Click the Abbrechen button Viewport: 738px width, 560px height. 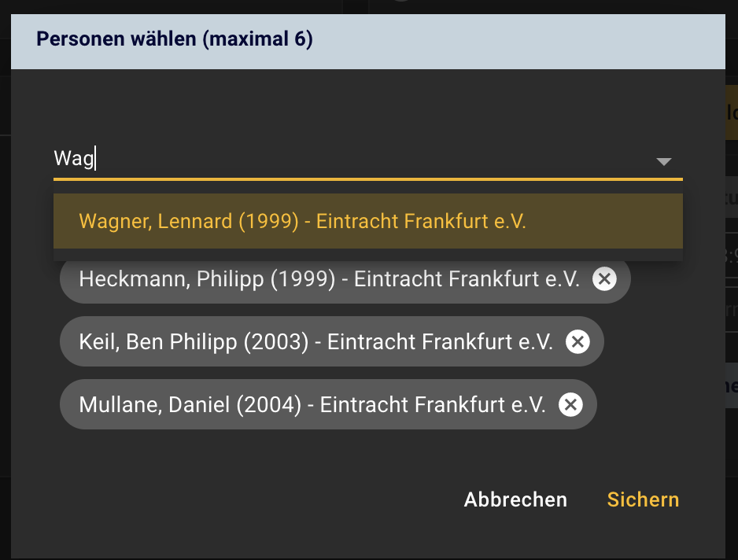[x=515, y=499]
